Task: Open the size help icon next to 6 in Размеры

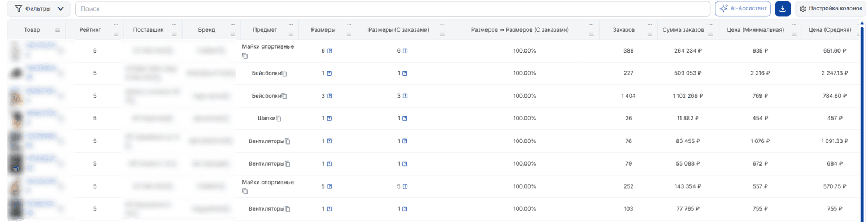Action: (x=329, y=51)
